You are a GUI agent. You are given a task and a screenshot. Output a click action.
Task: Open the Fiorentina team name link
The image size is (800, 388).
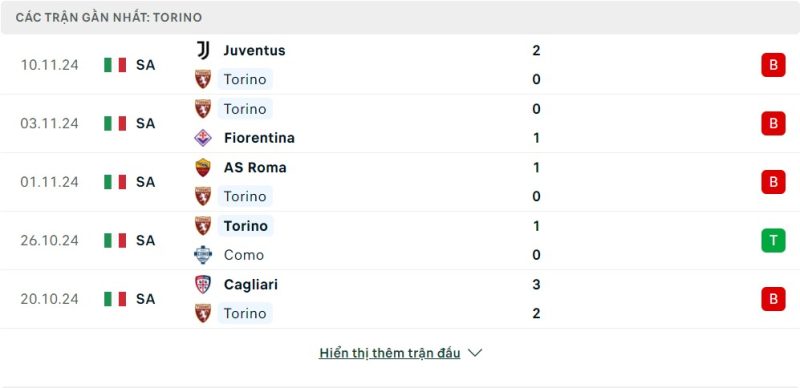259,138
